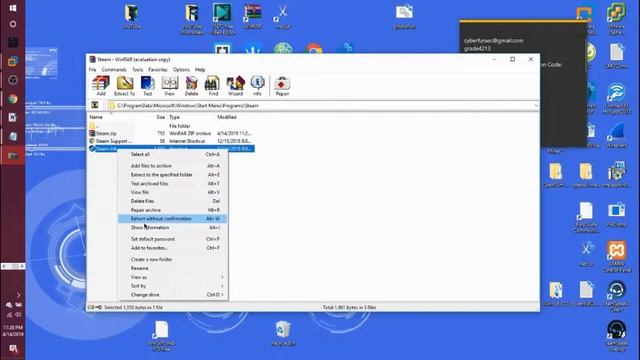Click the Windows Start button
This screenshot has width=640, height=360.
13,8
